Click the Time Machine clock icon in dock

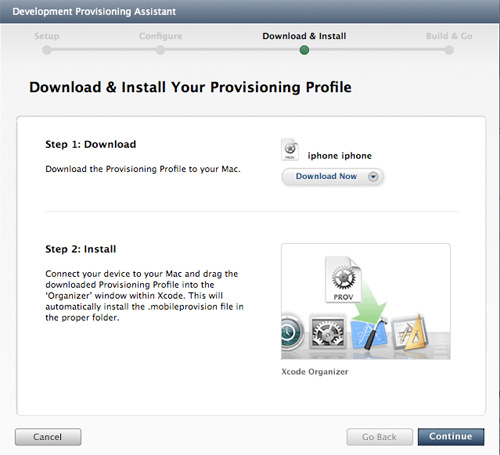292,332
